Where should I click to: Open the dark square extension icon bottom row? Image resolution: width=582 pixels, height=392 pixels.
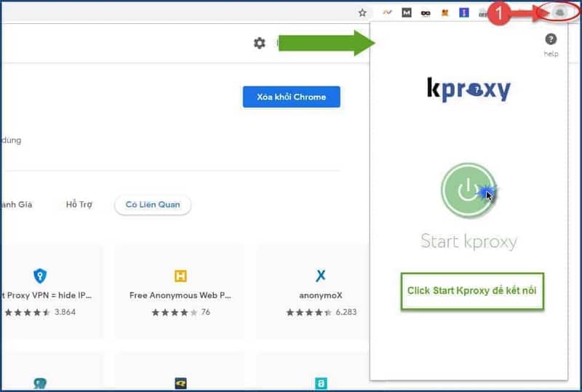180,383
